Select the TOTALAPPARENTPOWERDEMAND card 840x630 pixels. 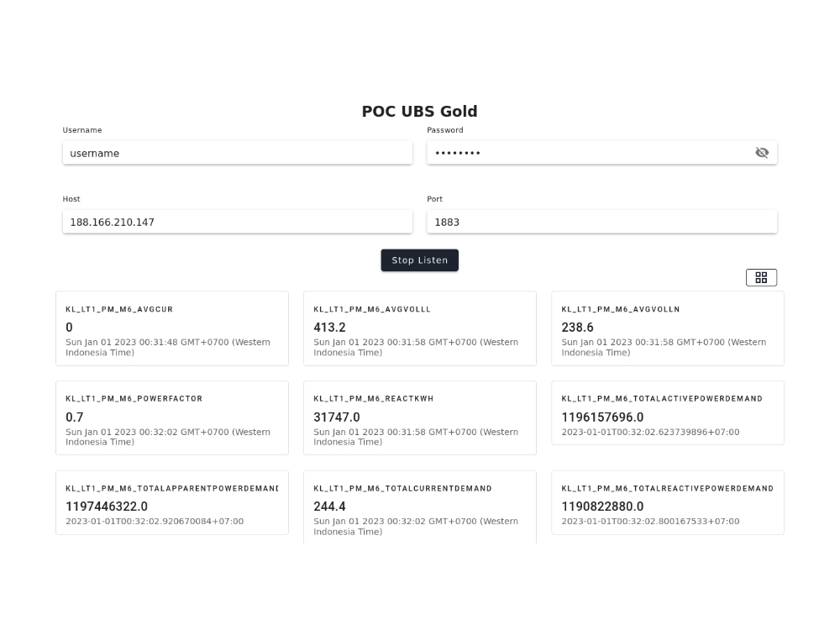(x=172, y=502)
